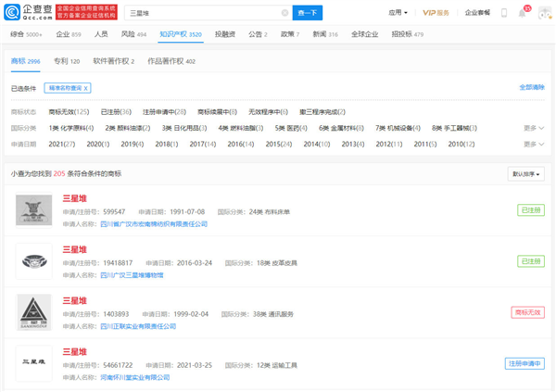Remove the 精准名称查询 filter tag
556x392 pixels.
point(86,88)
